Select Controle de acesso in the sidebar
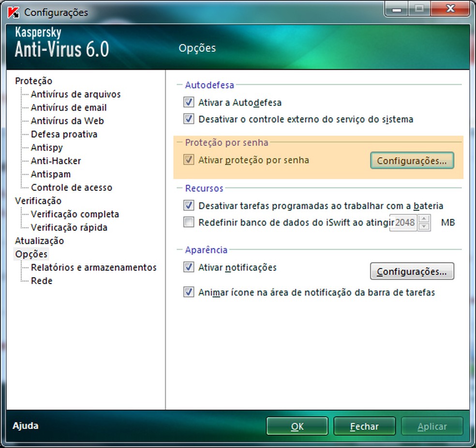The image size is (476, 448). [71, 187]
